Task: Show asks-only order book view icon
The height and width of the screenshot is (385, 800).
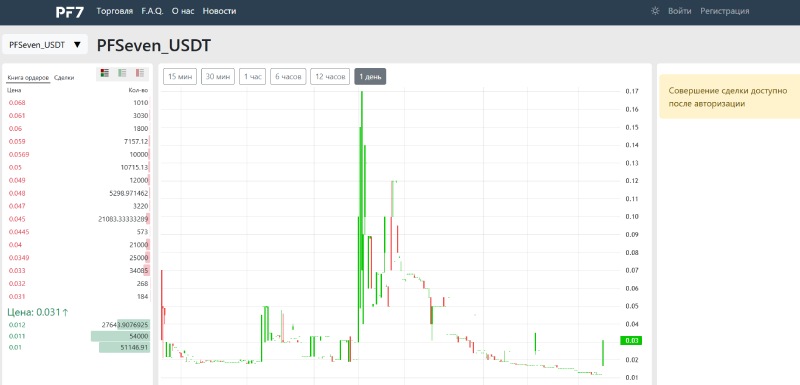Action: click(140, 73)
